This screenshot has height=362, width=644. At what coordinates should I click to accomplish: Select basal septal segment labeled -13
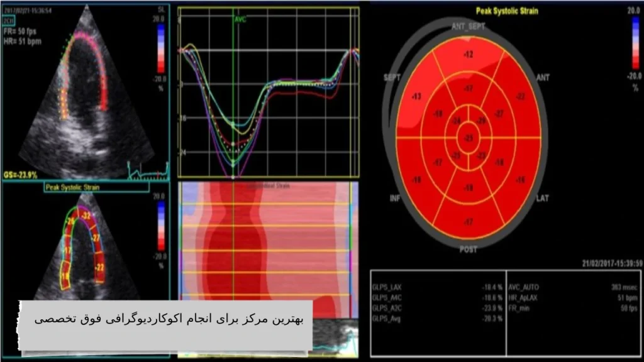click(416, 97)
